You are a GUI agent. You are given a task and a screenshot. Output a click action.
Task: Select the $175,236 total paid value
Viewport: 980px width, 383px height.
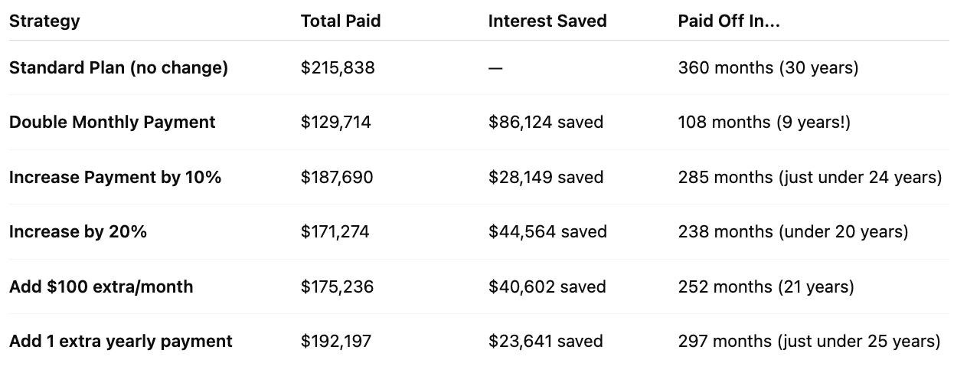pyautogui.click(x=336, y=286)
